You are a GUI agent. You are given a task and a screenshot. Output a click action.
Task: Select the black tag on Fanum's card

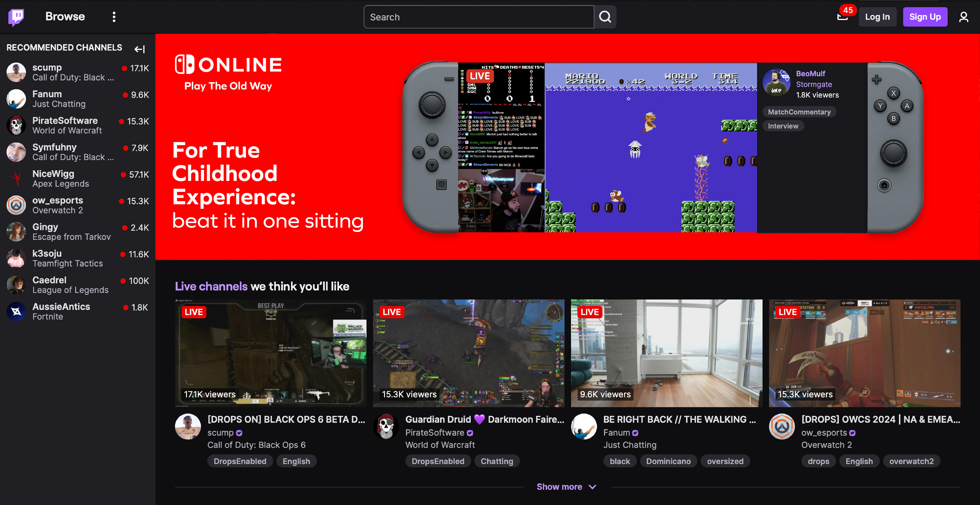point(620,461)
